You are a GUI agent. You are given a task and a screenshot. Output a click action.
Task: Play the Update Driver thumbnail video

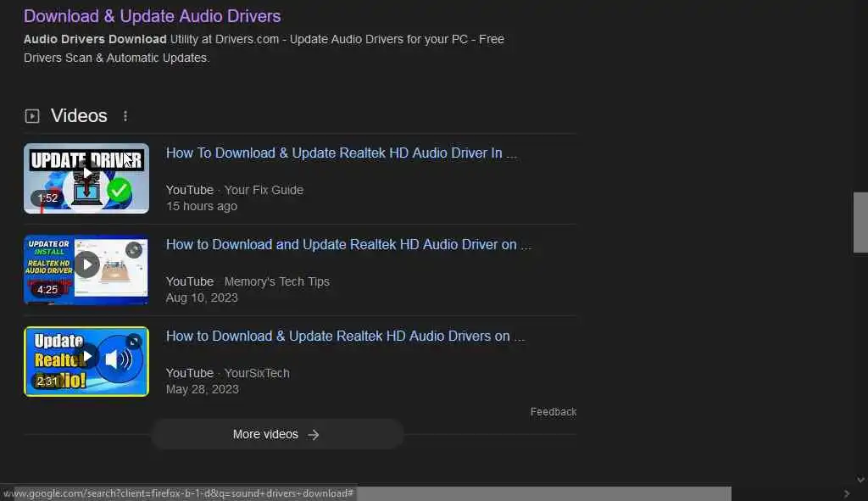86,178
